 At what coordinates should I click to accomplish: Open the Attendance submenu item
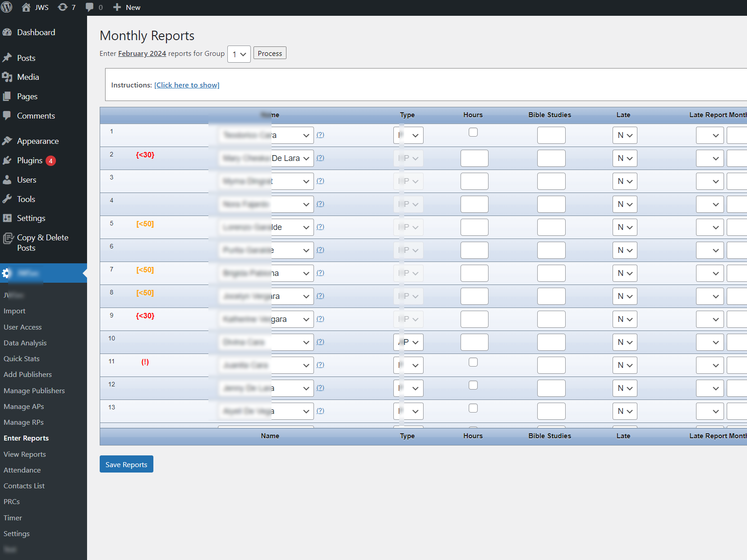[22, 470]
